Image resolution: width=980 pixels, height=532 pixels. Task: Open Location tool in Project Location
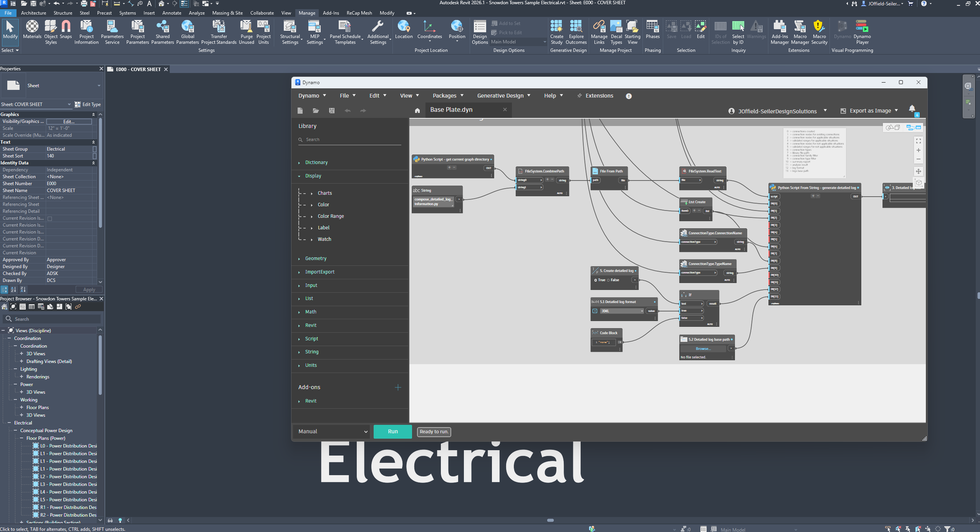pos(404,30)
